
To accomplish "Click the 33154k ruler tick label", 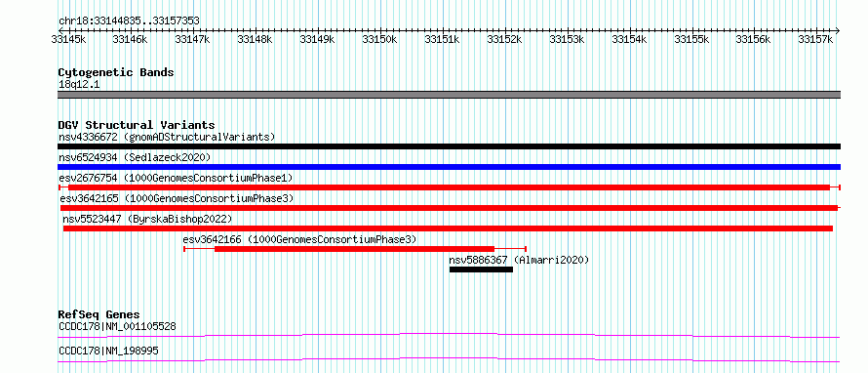I will click(x=629, y=39).
